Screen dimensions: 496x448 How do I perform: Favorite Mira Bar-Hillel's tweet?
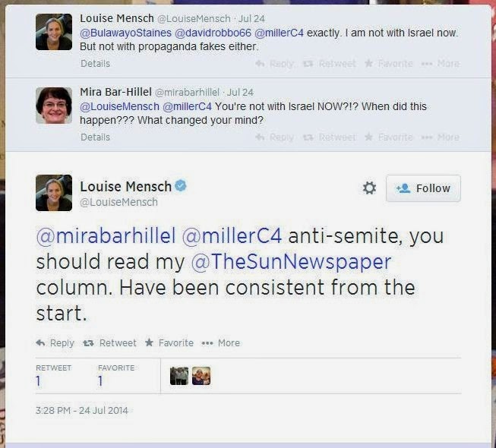click(388, 137)
